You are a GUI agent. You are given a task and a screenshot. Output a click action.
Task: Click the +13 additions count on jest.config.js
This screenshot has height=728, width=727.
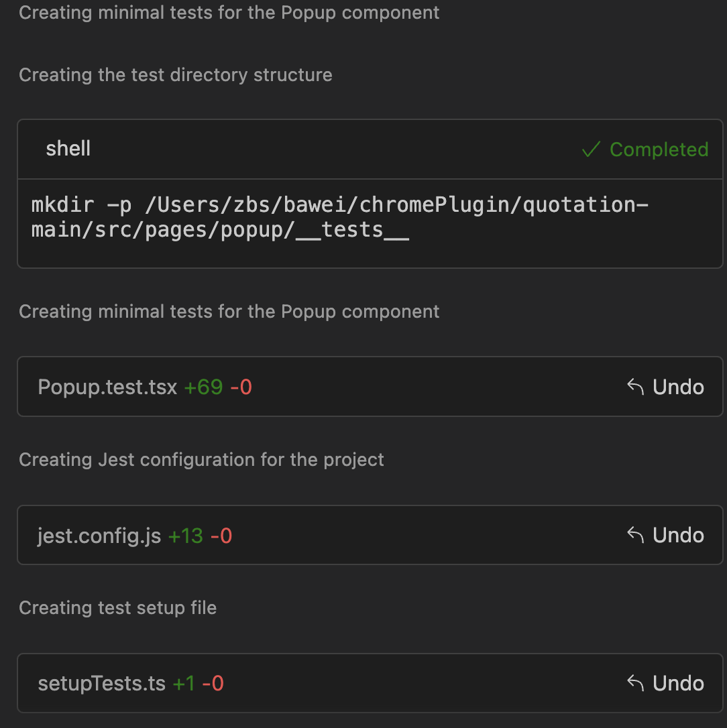(185, 536)
